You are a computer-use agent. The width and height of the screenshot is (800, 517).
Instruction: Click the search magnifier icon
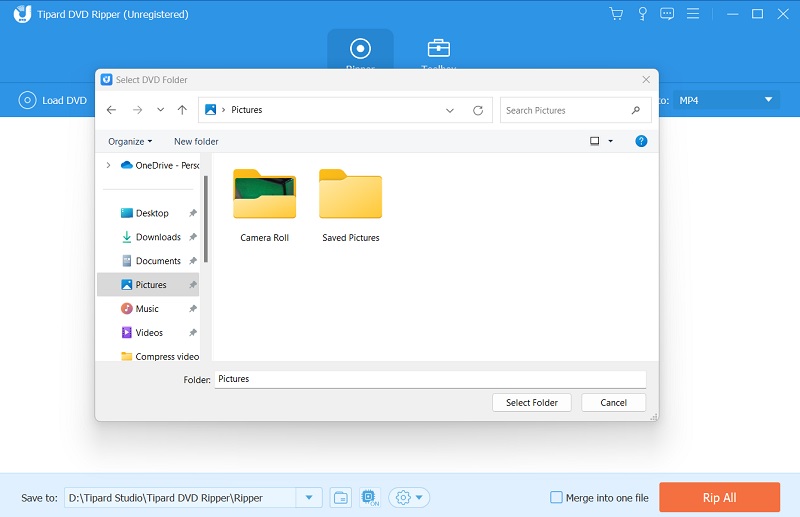[x=636, y=110]
